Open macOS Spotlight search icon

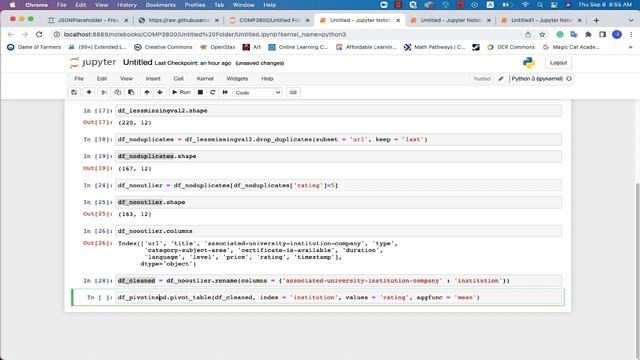pyautogui.click(x=540, y=5)
